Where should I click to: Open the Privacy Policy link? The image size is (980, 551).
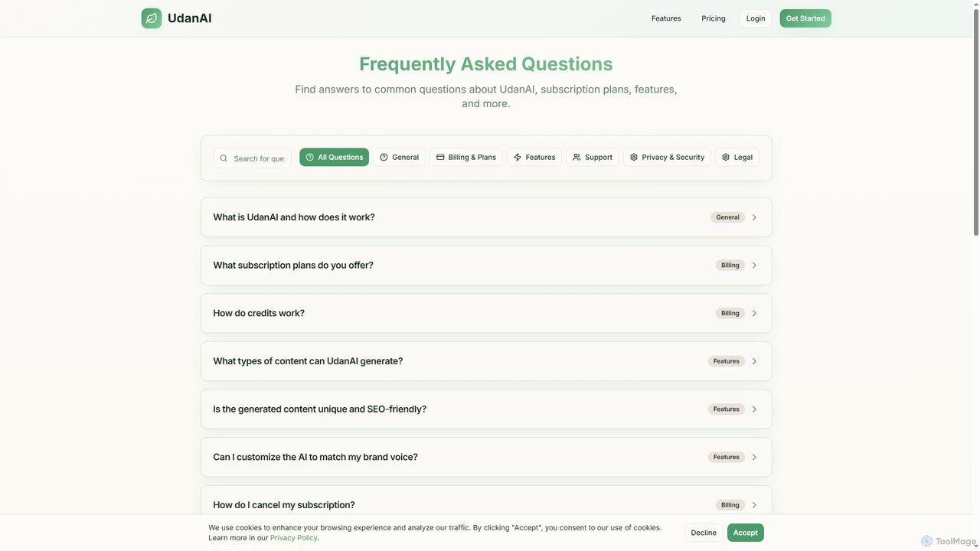click(x=294, y=538)
